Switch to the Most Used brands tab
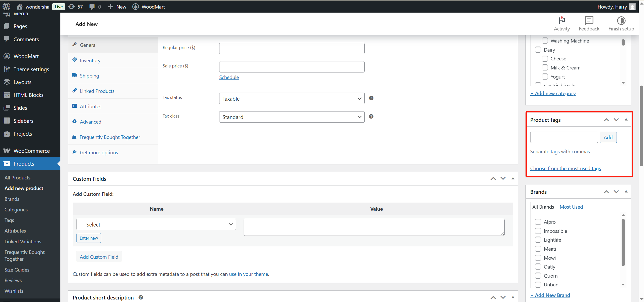Image resolution: width=644 pixels, height=302 pixels. [571, 207]
